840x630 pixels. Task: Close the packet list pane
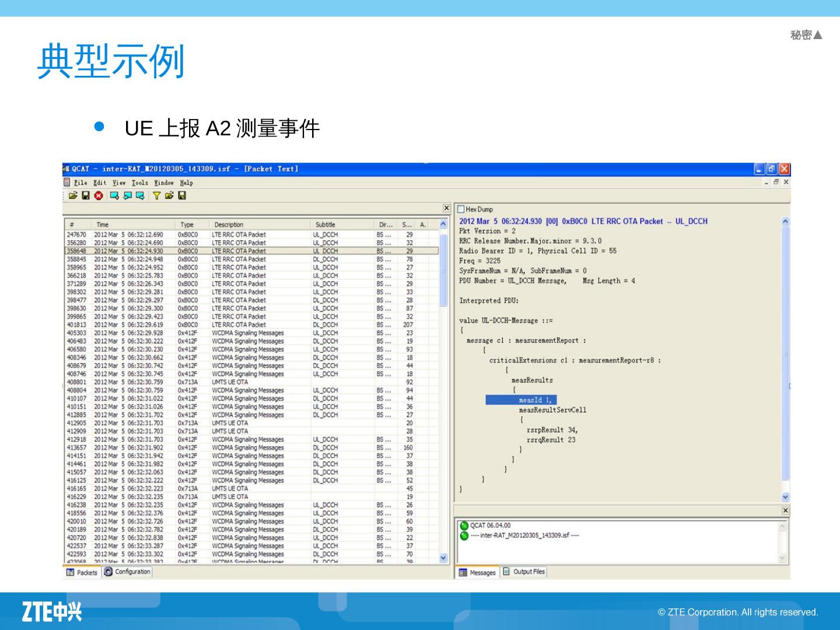pos(446,208)
